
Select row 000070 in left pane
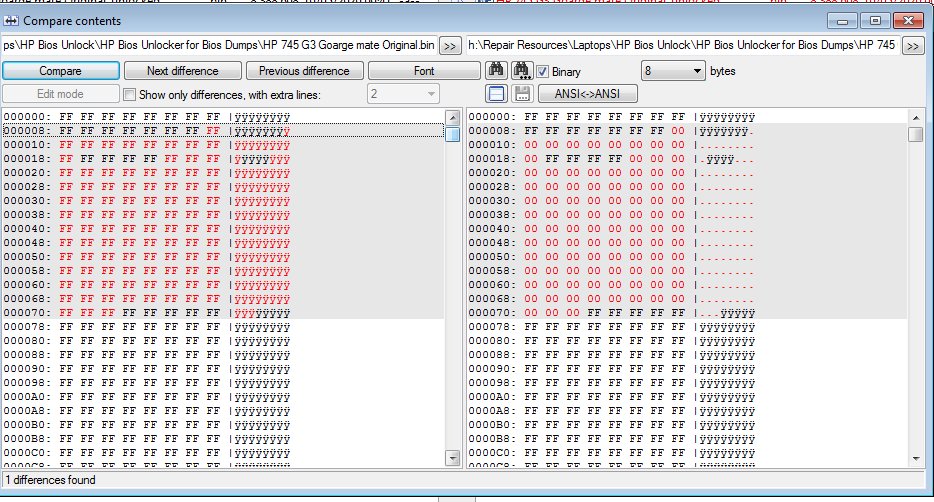(223, 313)
